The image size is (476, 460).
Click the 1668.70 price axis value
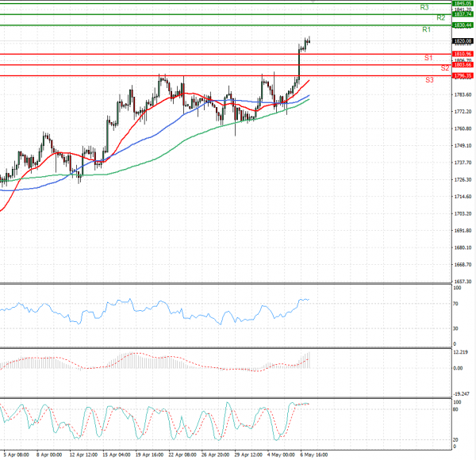463,265
